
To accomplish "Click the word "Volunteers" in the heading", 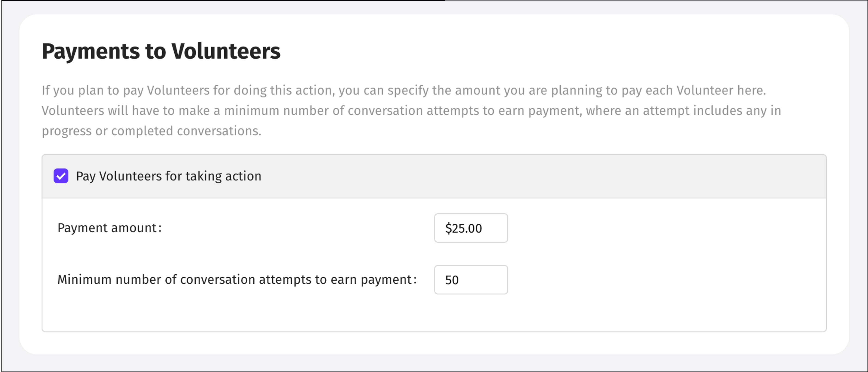I will tap(226, 51).
